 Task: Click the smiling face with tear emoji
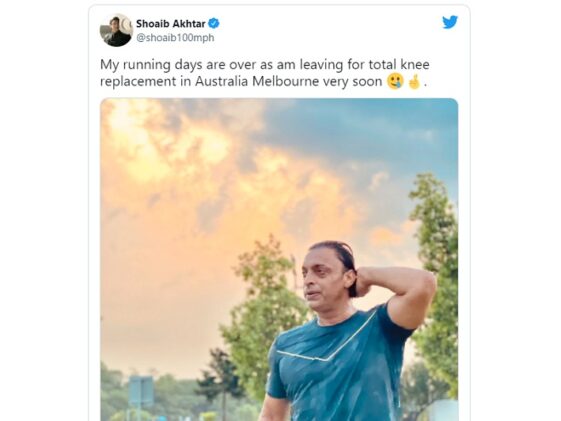[395, 82]
